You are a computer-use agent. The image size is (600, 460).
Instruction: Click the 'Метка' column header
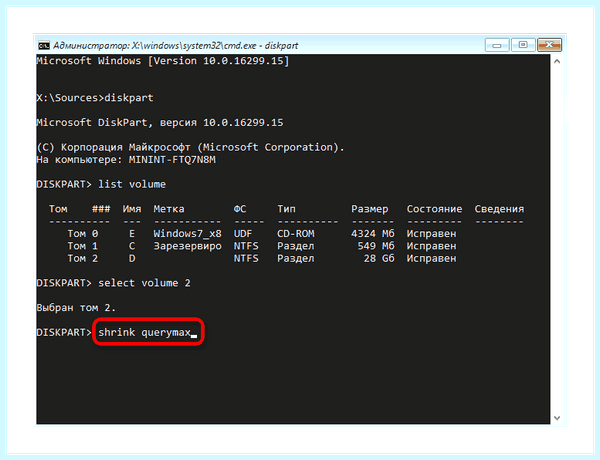coord(169,209)
